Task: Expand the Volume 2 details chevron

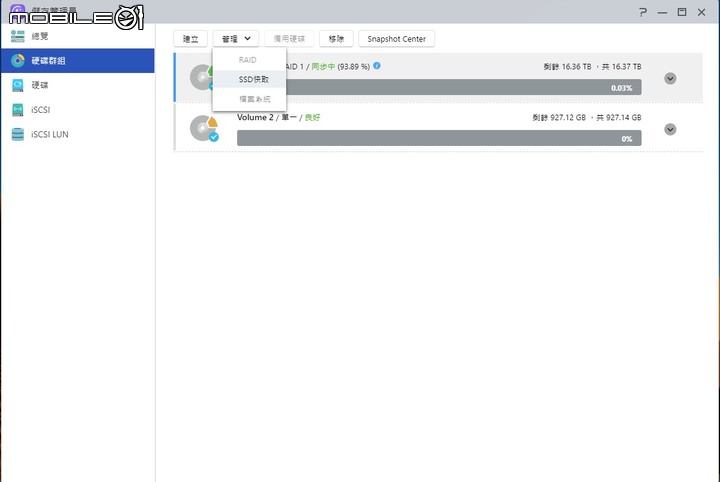Action: point(670,129)
